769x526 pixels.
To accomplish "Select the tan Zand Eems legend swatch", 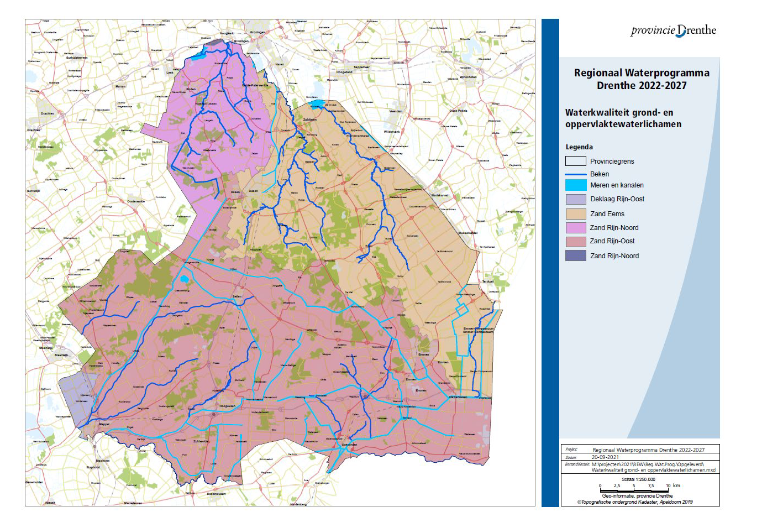I will [575, 214].
